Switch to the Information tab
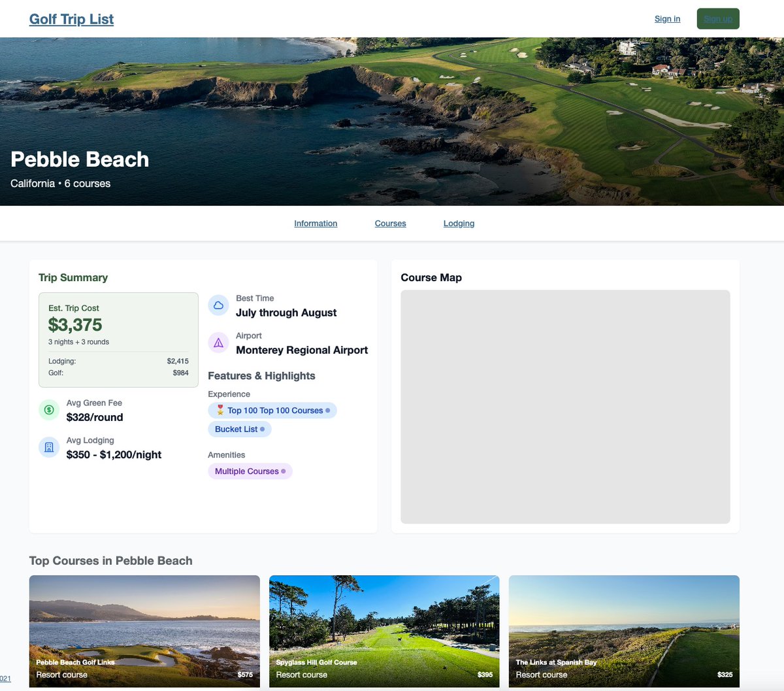 tap(316, 224)
